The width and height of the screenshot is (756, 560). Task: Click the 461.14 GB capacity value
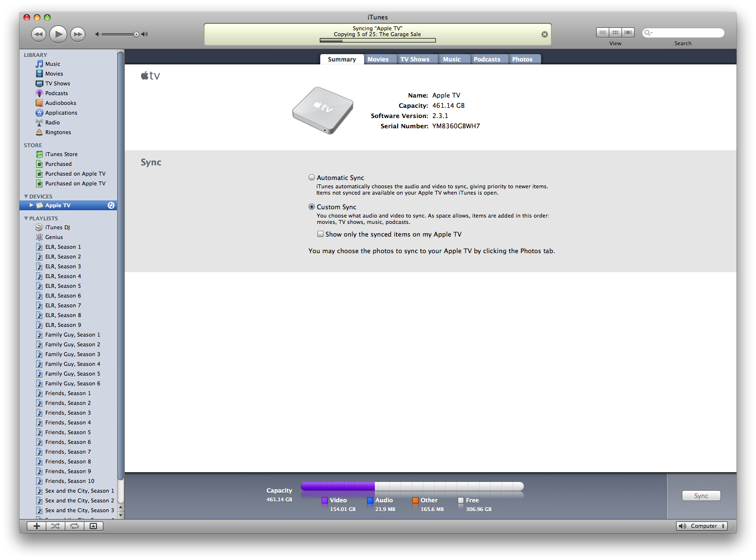point(448,105)
